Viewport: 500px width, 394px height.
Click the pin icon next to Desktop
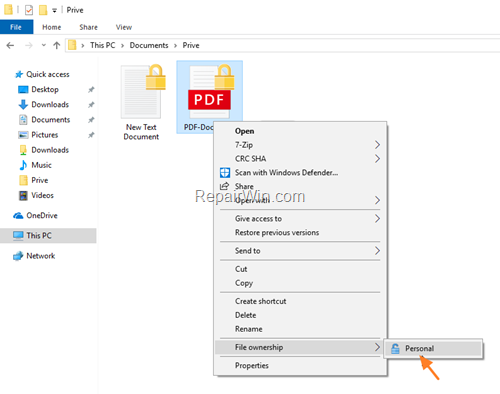(x=91, y=89)
